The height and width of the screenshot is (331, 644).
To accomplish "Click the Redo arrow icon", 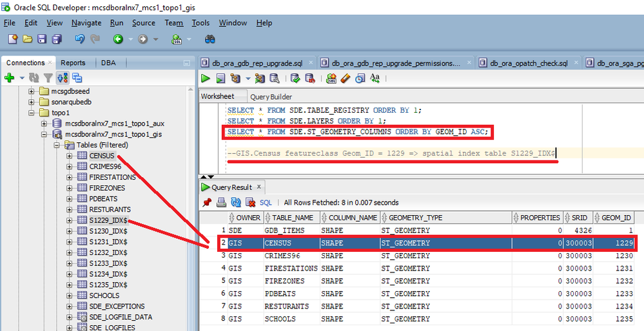I will [95, 39].
